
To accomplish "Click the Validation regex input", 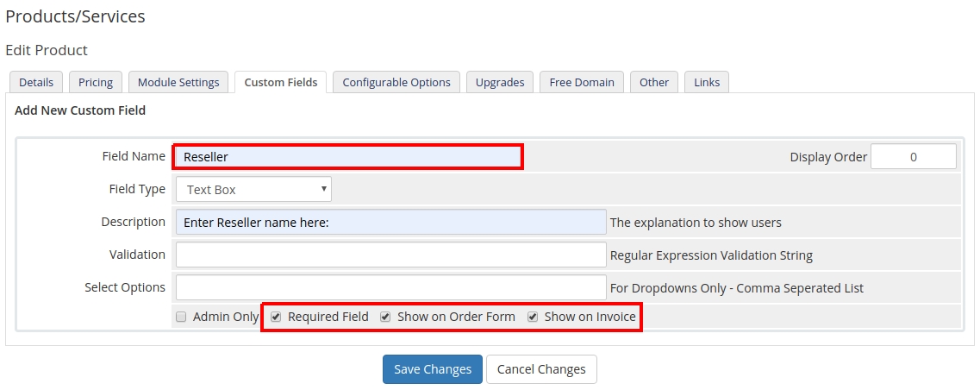I will (x=391, y=255).
